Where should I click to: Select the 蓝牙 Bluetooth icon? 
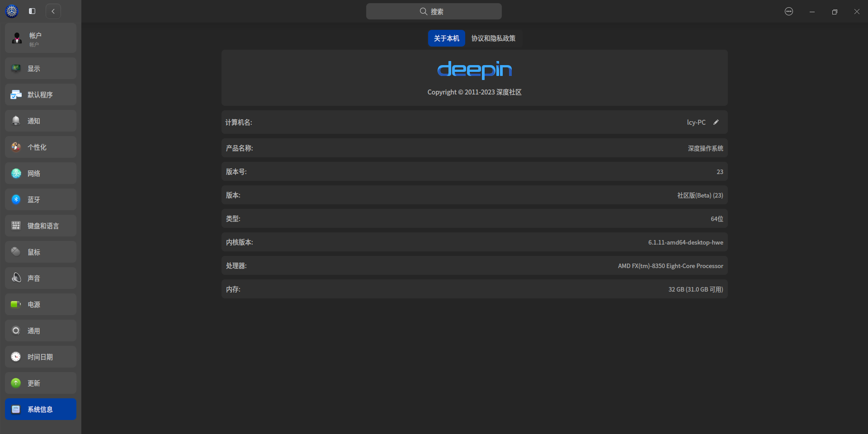tap(16, 199)
